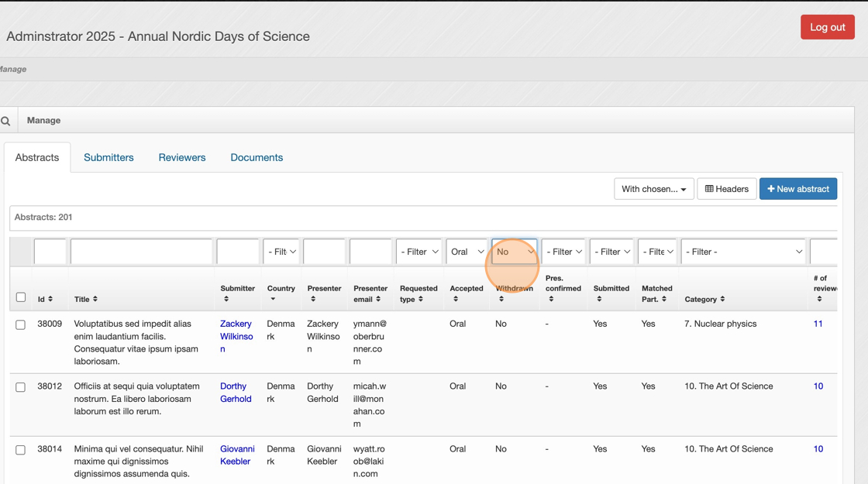Expand the Category filter dropdown
The width and height of the screenshot is (868, 484).
742,252
